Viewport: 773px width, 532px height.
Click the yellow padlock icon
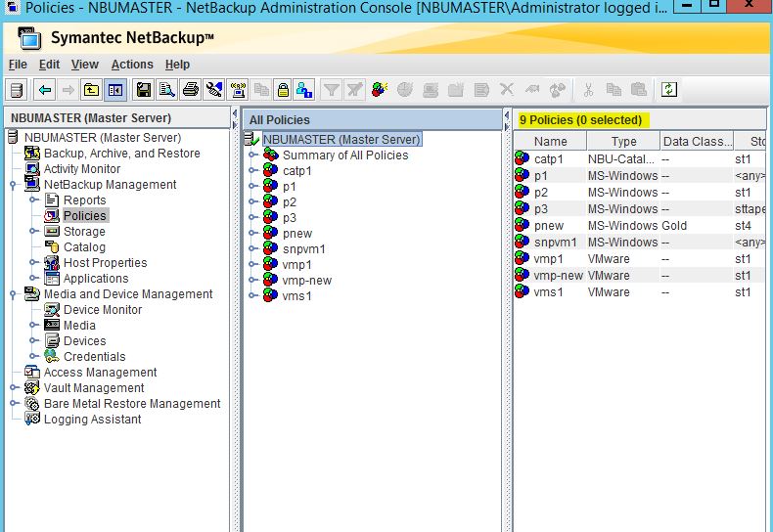(283, 90)
